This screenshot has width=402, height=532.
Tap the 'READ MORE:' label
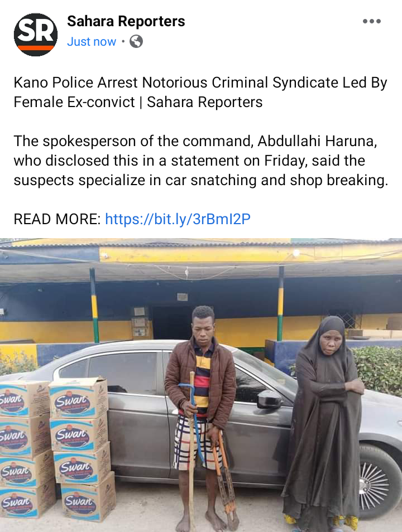click(x=57, y=219)
